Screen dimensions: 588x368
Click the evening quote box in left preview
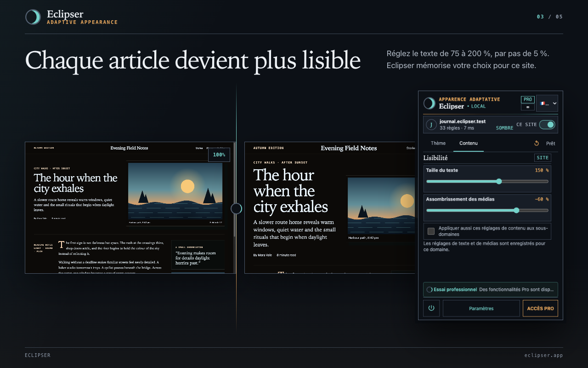pos(198,255)
